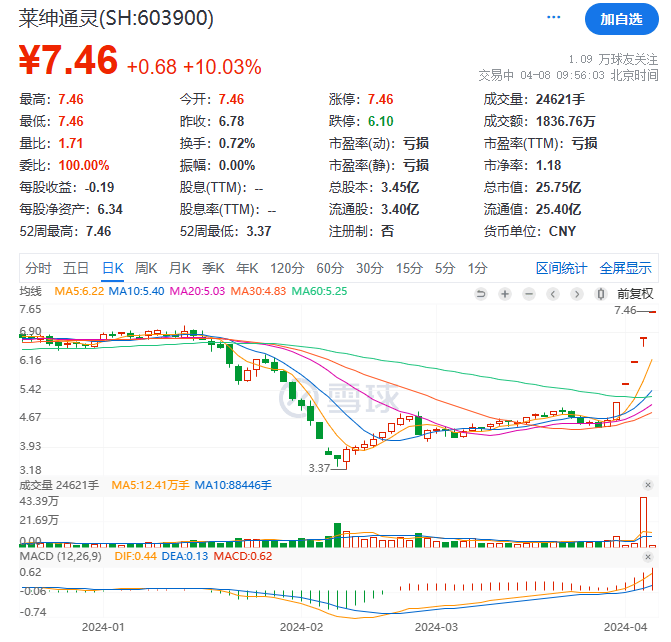Click the chart reset/undo arrow icon
Screen dimensions: 671x642
(481, 293)
